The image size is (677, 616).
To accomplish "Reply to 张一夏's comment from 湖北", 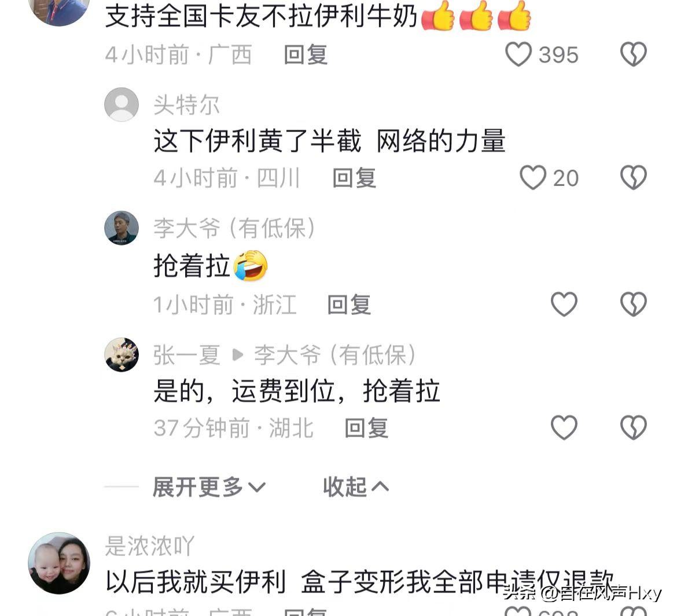I will [x=366, y=428].
